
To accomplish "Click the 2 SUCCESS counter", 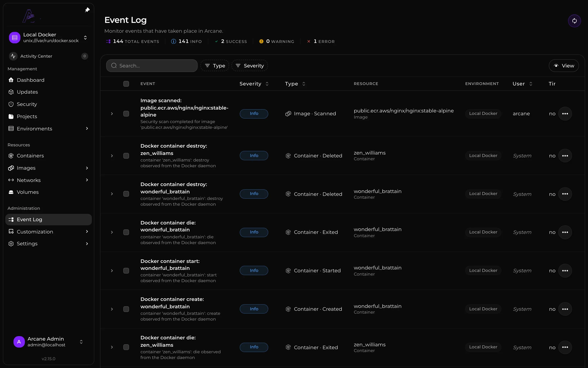I will 231,41.
